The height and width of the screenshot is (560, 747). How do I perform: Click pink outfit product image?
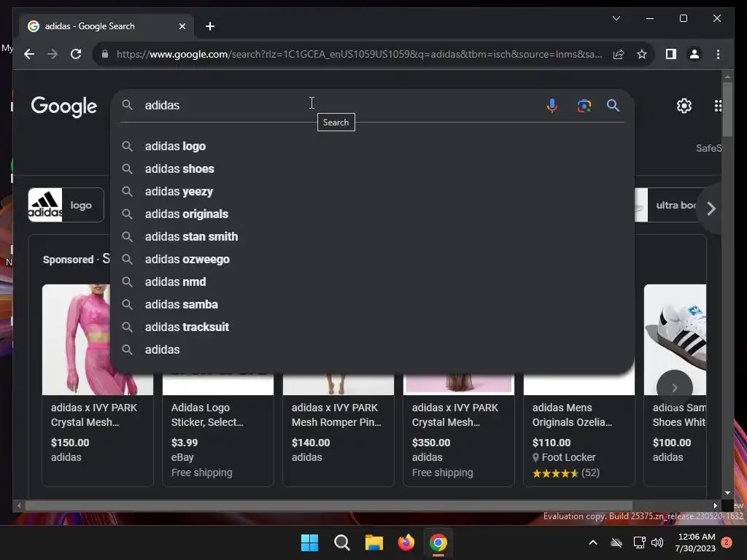pos(76,340)
